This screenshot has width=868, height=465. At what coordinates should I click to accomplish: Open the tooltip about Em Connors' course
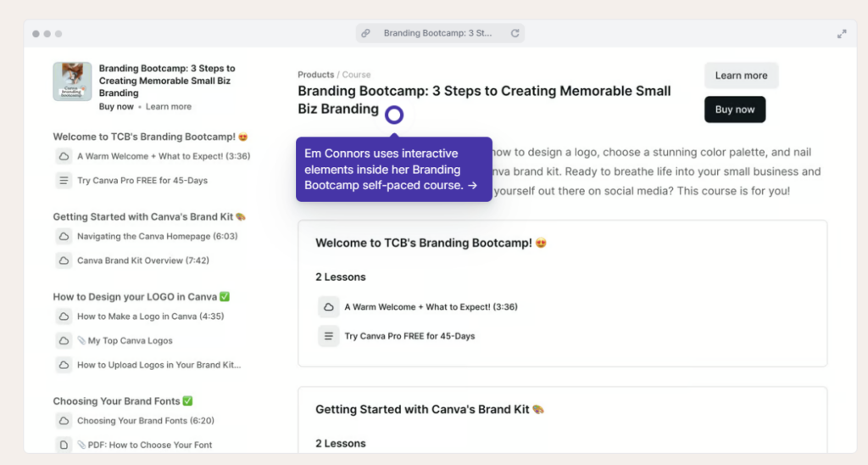coord(393,169)
